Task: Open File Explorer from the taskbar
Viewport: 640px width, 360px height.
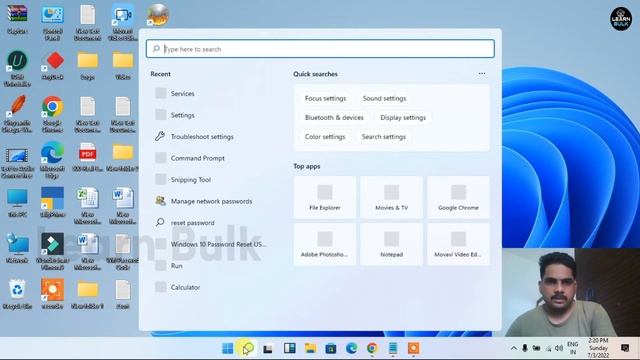Action: click(310, 348)
